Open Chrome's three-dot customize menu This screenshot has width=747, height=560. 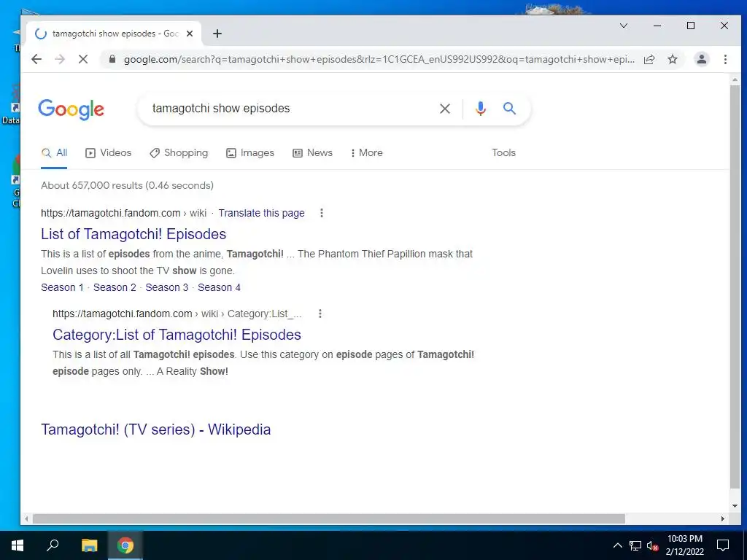[x=725, y=59]
